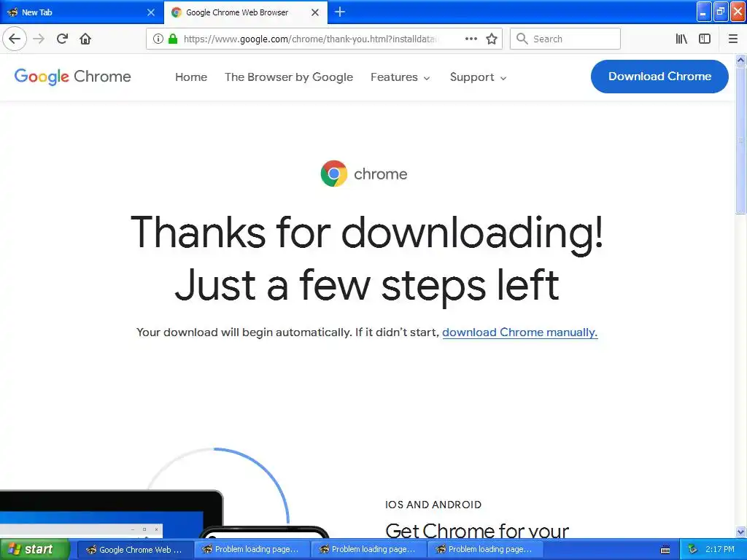Viewport: 747px width, 560px height.
Task: Open the Library bookshelf icon
Action: [x=681, y=39]
